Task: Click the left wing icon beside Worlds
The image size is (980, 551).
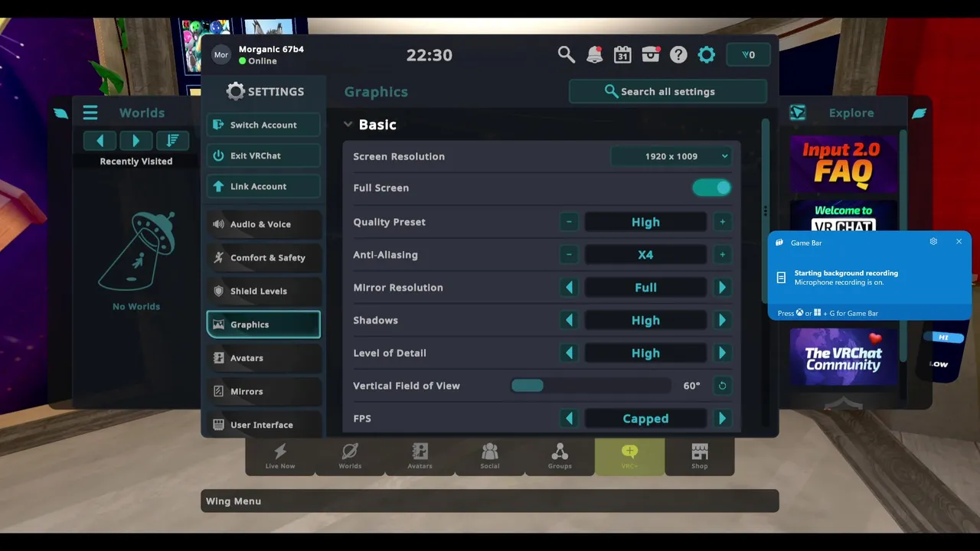Action: point(61,113)
